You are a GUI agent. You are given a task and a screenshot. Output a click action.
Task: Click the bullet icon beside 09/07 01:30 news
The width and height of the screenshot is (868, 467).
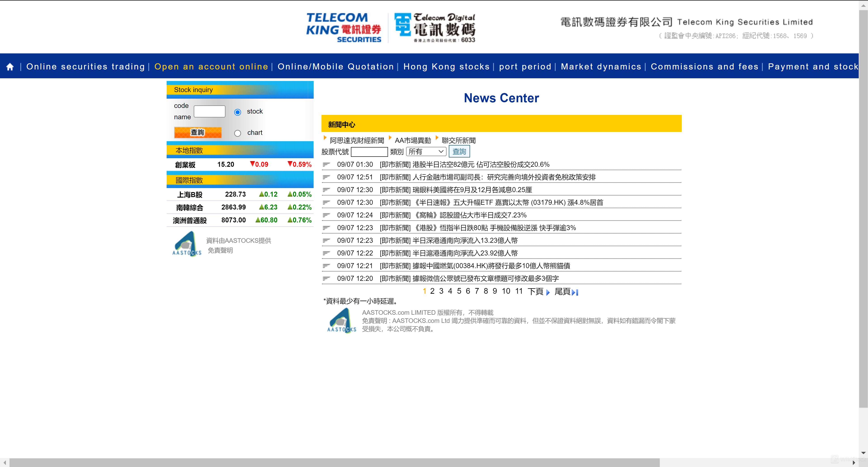tap(326, 164)
